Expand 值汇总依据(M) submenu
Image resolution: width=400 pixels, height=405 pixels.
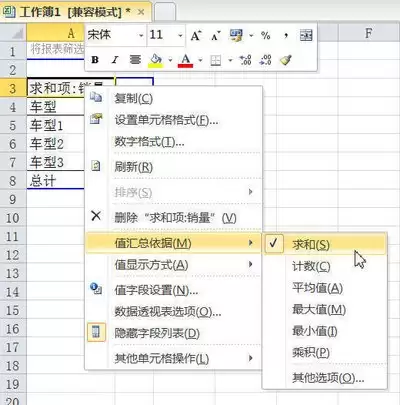pyautogui.click(x=174, y=243)
